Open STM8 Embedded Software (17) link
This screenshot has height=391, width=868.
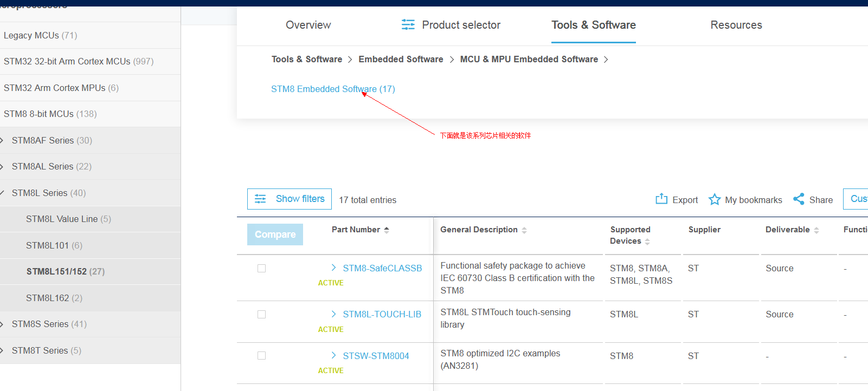click(333, 89)
